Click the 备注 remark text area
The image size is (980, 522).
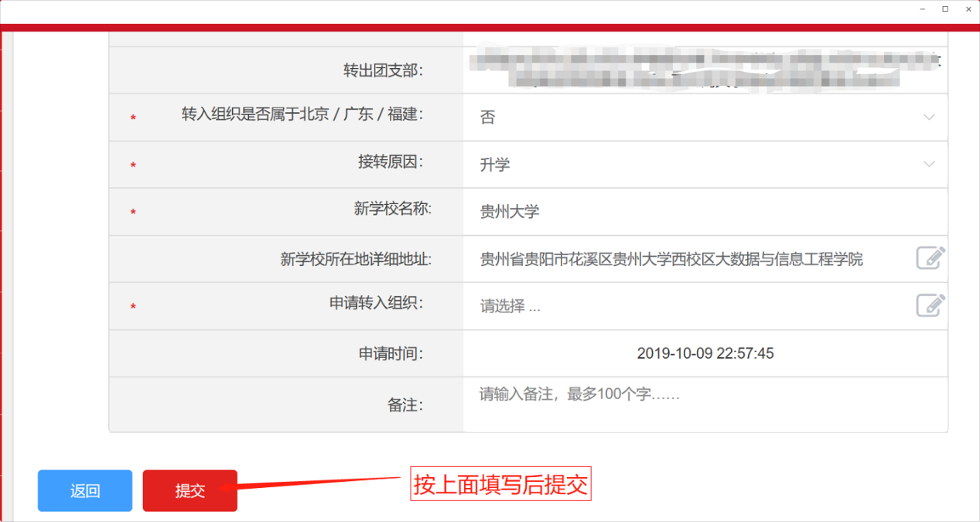[704, 404]
